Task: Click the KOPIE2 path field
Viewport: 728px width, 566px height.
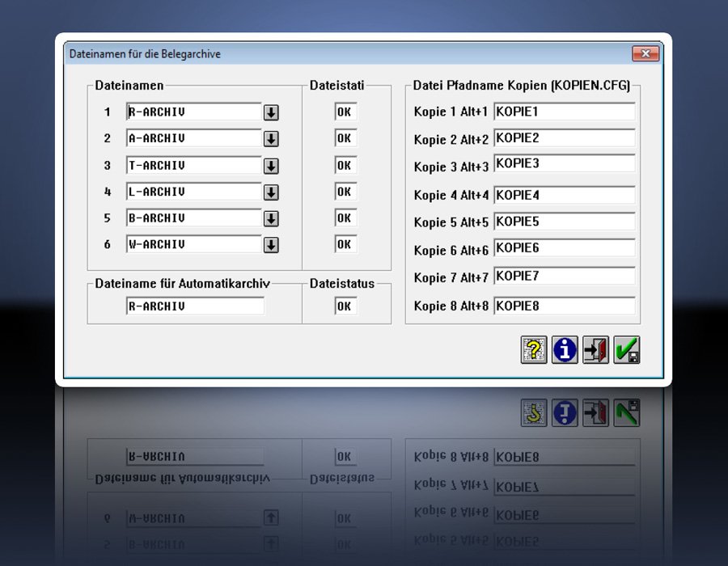Action: [x=564, y=138]
